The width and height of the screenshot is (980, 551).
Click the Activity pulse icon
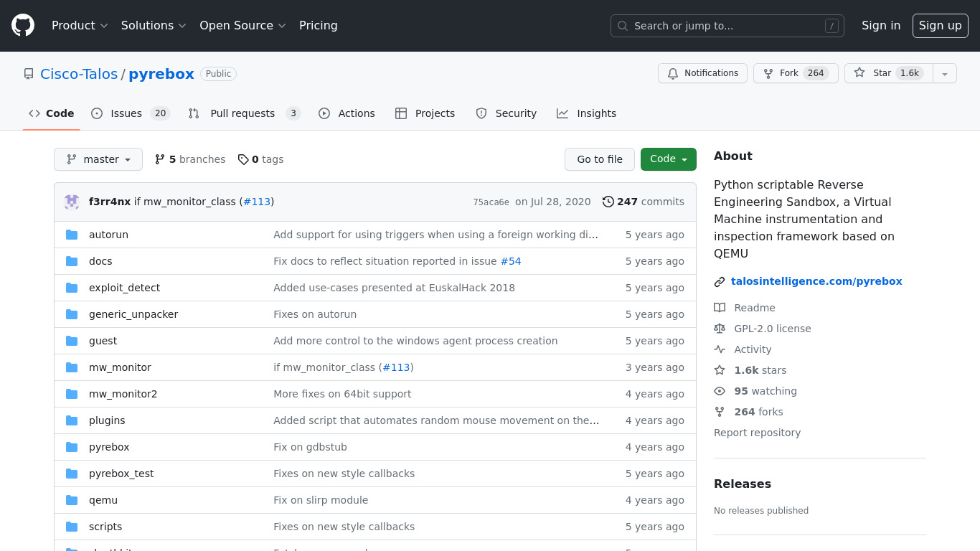[720, 349]
